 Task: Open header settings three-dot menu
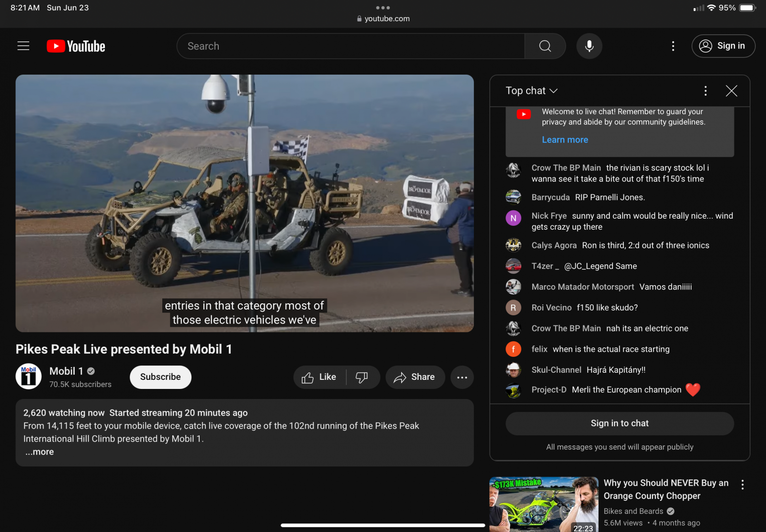pos(673,46)
